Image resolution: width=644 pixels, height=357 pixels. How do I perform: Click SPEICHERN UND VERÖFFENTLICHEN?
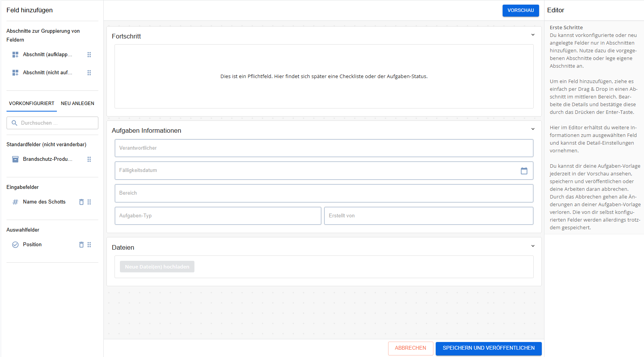tap(488, 348)
